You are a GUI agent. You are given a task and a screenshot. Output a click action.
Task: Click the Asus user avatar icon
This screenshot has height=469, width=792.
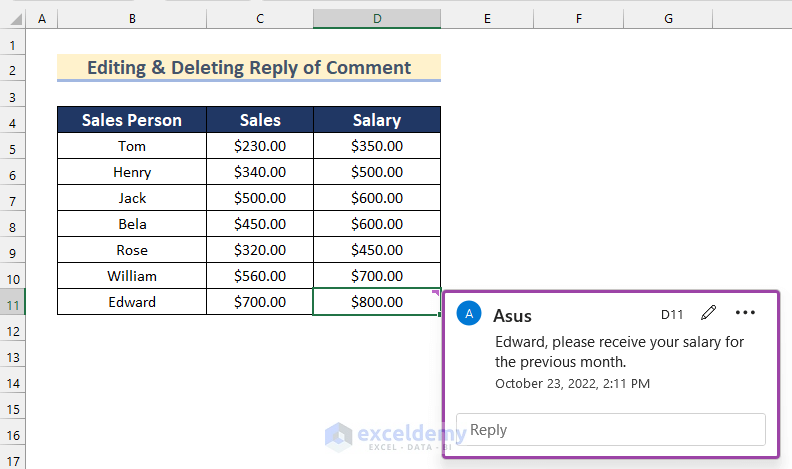469,314
